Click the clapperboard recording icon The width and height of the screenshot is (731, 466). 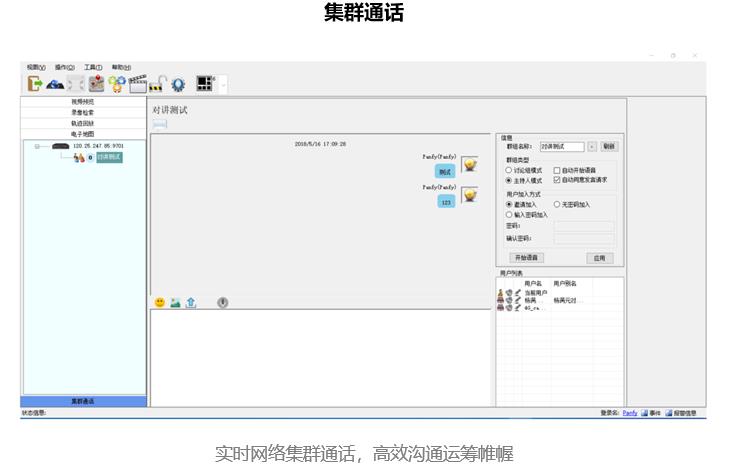(x=137, y=85)
